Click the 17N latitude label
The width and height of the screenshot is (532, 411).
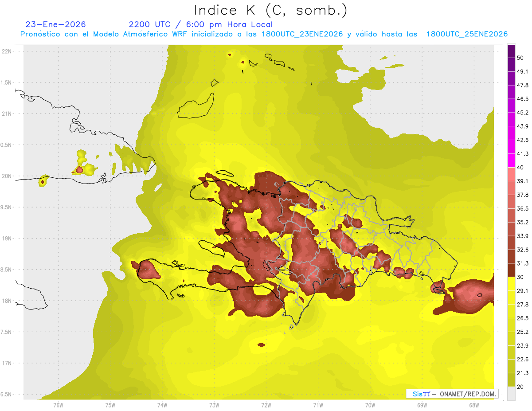7,363
